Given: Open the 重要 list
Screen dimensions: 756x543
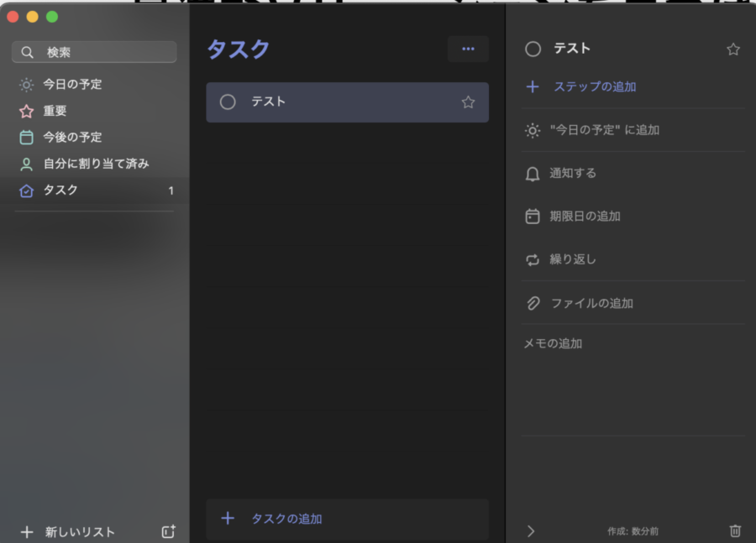Looking at the screenshot, I should point(94,111).
